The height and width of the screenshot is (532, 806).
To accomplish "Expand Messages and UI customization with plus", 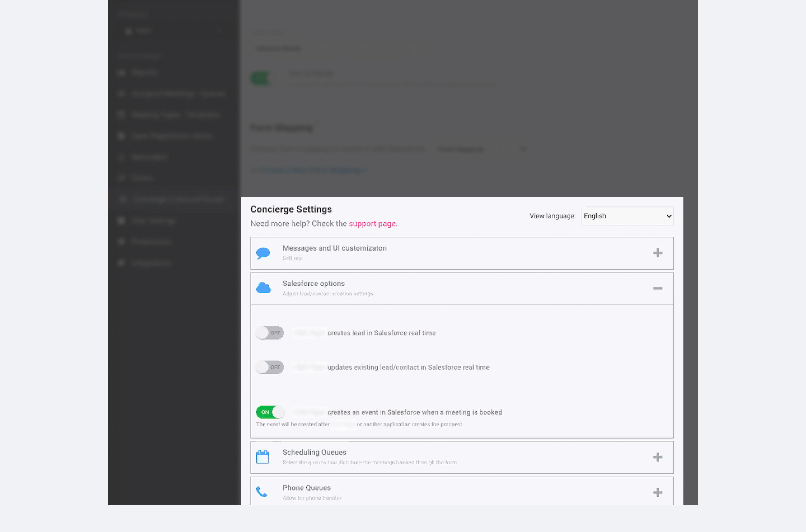I will 657,253.
